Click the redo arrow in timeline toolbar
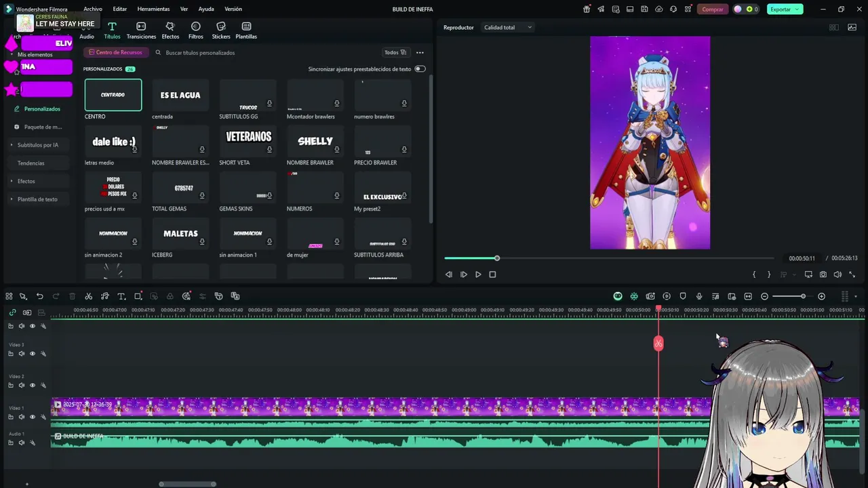 click(x=56, y=296)
